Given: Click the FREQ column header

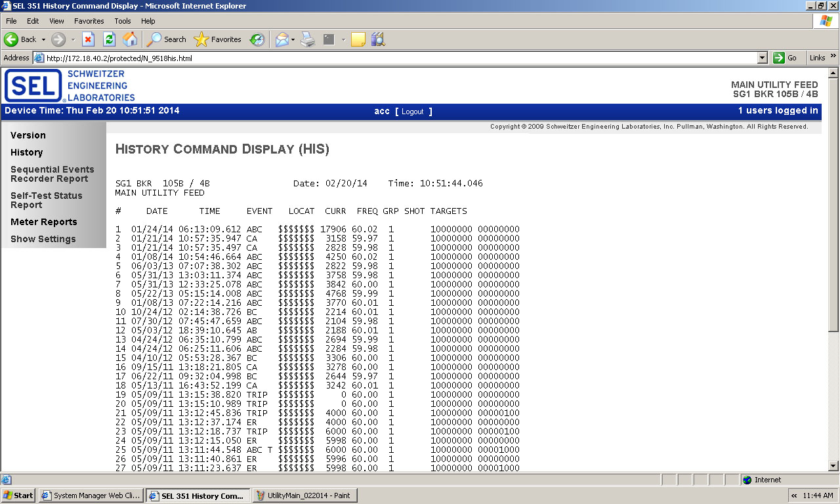Looking at the screenshot, I should [x=367, y=211].
